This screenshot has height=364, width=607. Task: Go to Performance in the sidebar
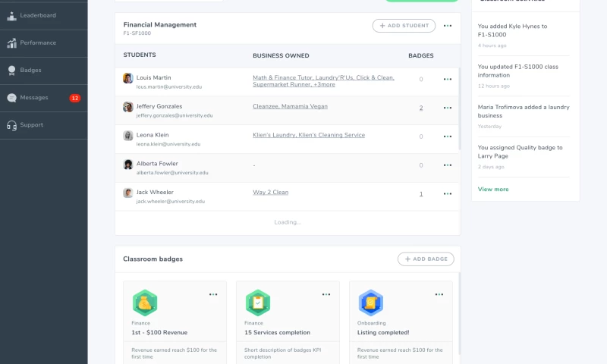[38, 43]
